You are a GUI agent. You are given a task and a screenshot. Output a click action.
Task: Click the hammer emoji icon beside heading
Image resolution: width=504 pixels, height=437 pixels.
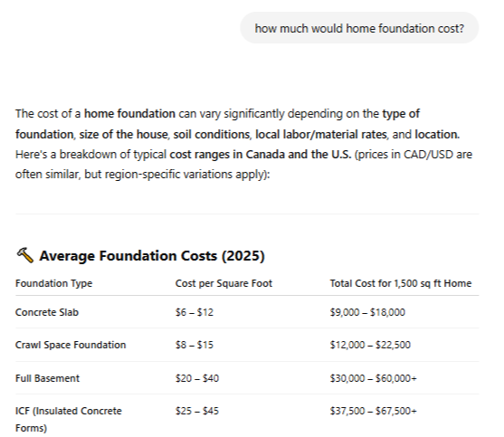coord(24,255)
